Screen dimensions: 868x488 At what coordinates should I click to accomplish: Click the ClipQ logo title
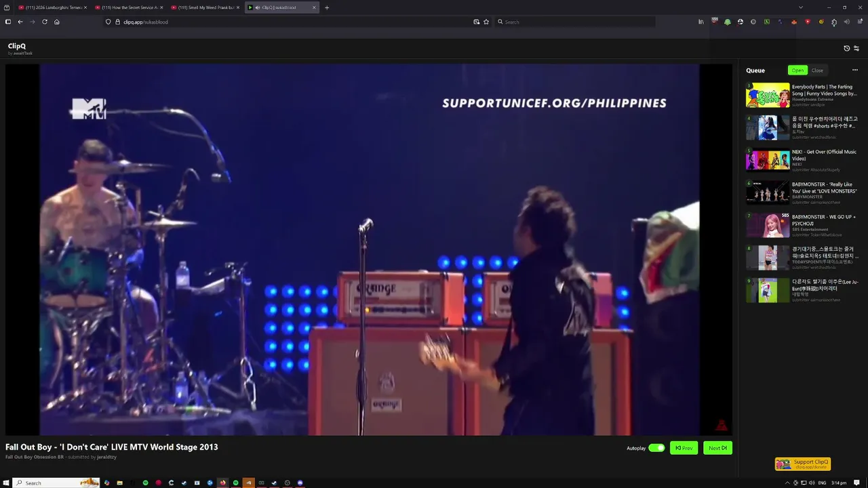[x=17, y=46]
